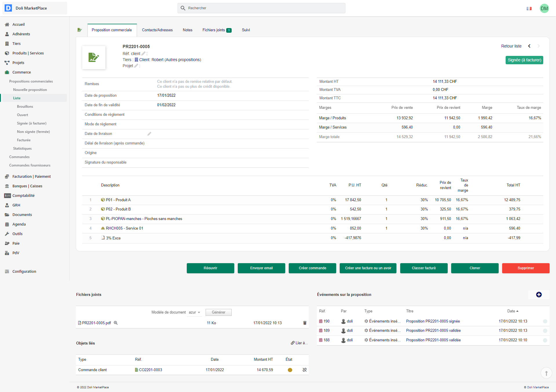This screenshot has height=392, width=556.
Task: Open the DM user avatar menu
Action: [x=544, y=8]
